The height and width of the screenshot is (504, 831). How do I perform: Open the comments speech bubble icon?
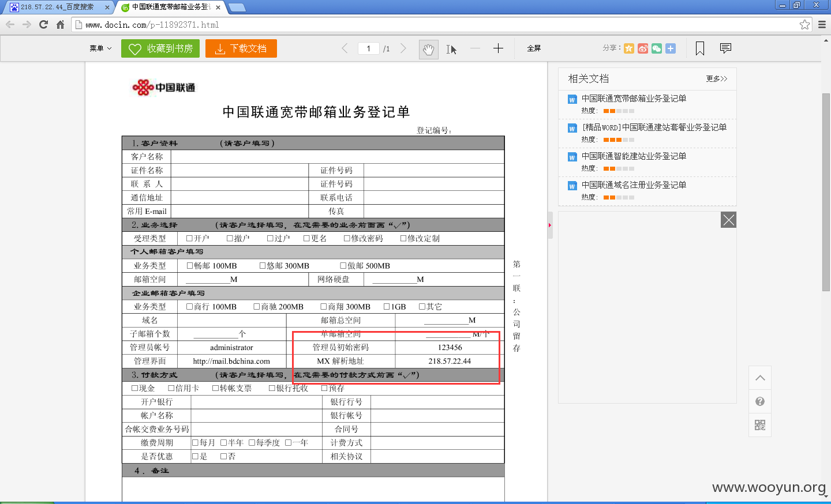tap(725, 48)
